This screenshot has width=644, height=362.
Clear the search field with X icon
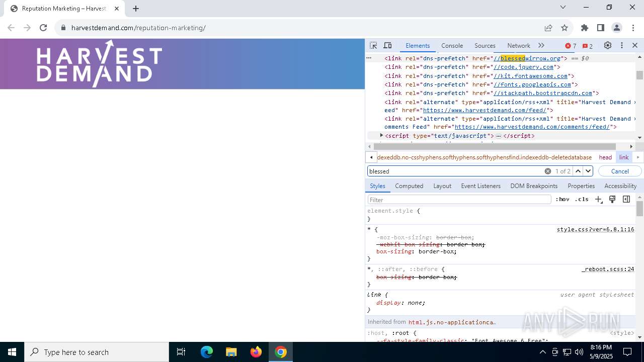(548, 171)
